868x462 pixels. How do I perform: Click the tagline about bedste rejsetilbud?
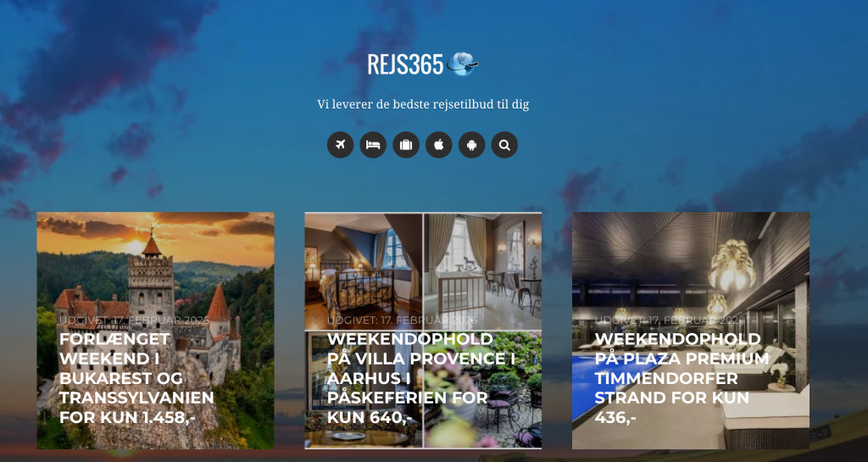click(x=423, y=104)
